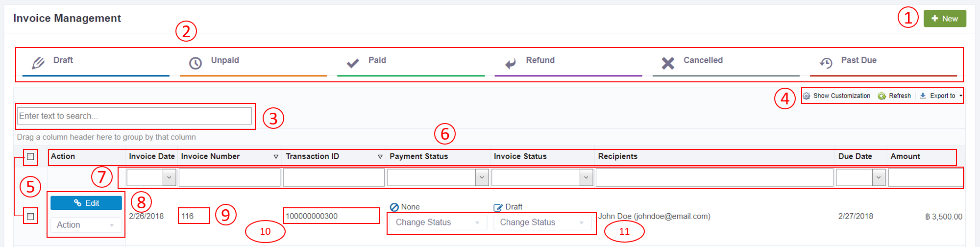
Task: Open Payment Status Change Status dropdown
Action: click(x=437, y=222)
